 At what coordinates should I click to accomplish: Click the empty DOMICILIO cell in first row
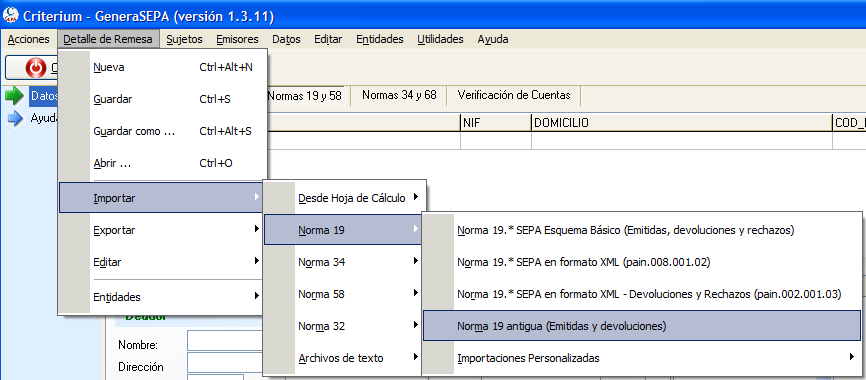(x=682, y=141)
